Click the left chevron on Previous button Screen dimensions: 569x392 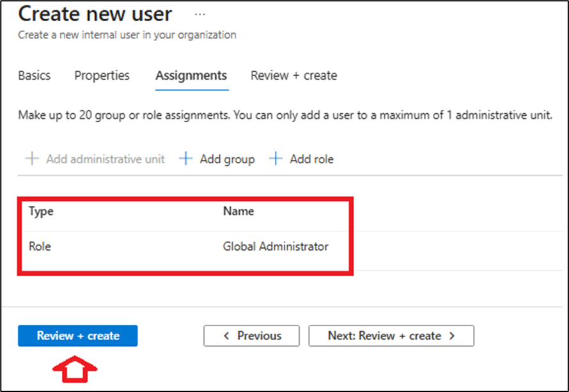pyautogui.click(x=226, y=336)
